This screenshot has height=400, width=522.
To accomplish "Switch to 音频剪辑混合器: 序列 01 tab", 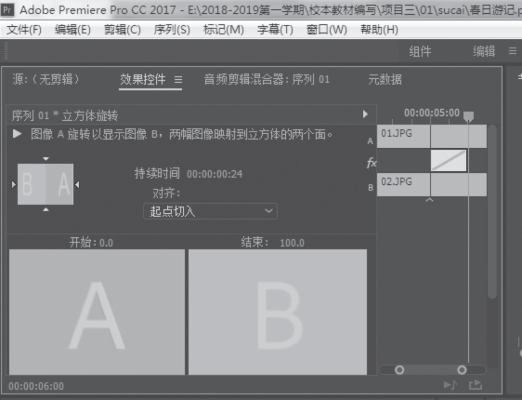I will click(x=267, y=79).
